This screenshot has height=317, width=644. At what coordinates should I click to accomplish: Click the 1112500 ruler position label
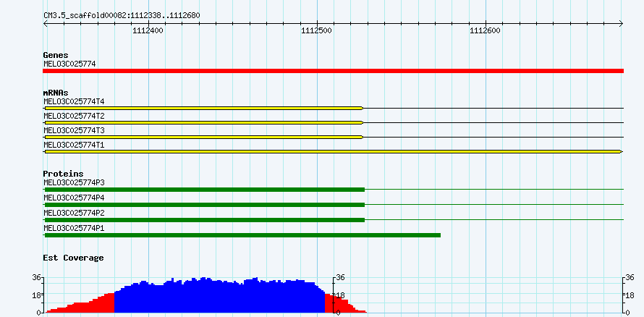click(317, 30)
